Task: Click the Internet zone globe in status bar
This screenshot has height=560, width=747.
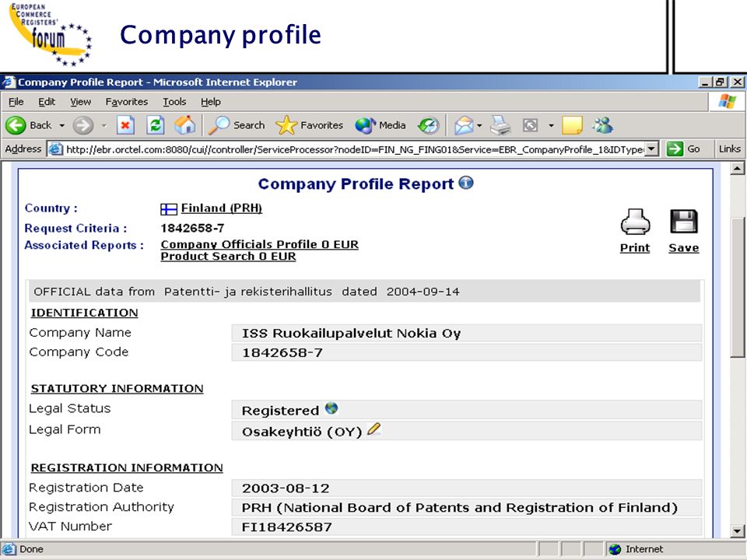Action: 615,550
